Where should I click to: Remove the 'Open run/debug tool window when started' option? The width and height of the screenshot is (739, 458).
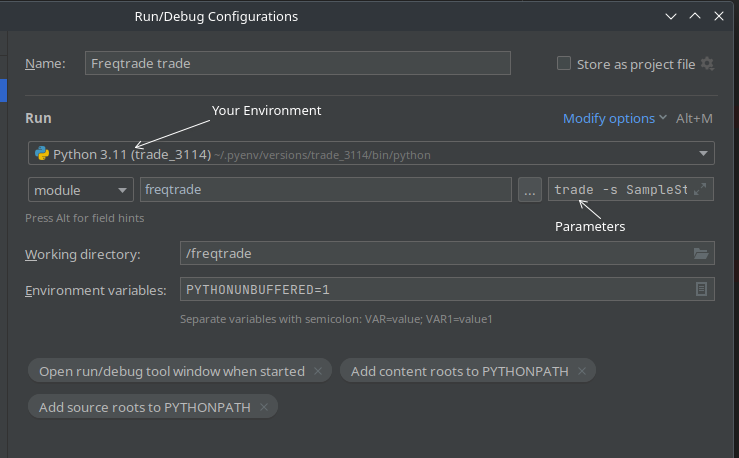coord(318,371)
